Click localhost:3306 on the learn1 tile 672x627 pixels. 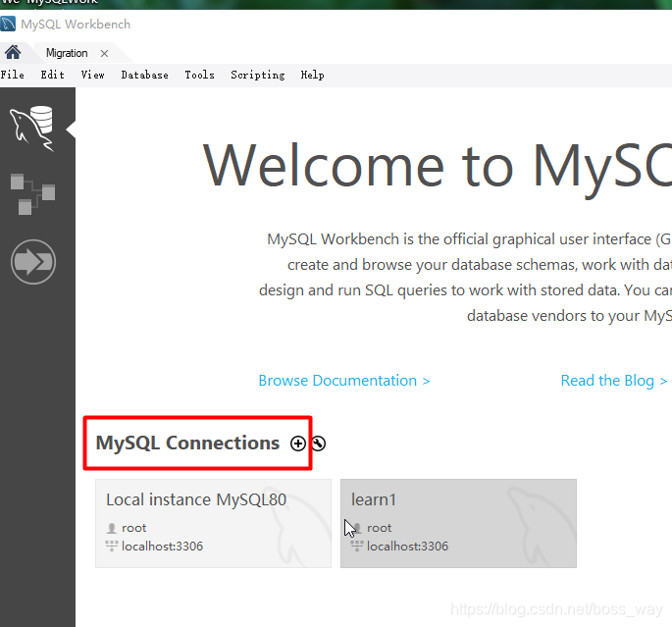pos(407,546)
